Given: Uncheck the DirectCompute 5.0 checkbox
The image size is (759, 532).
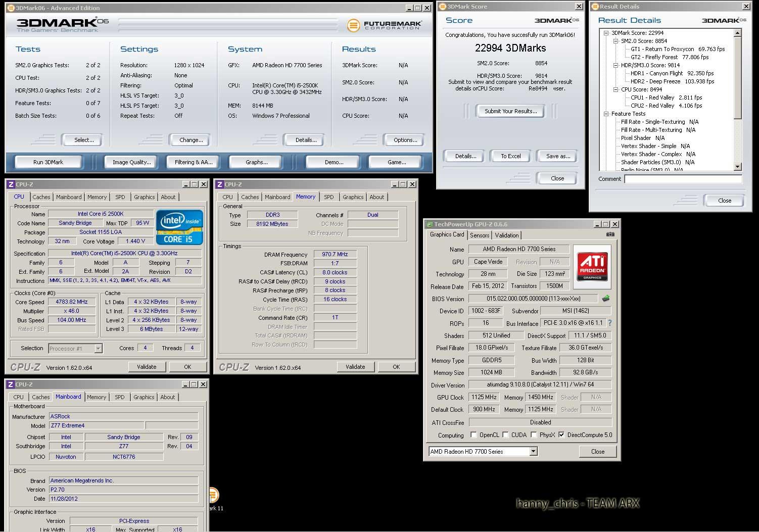Looking at the screenshot, I should tap(561, 434).
